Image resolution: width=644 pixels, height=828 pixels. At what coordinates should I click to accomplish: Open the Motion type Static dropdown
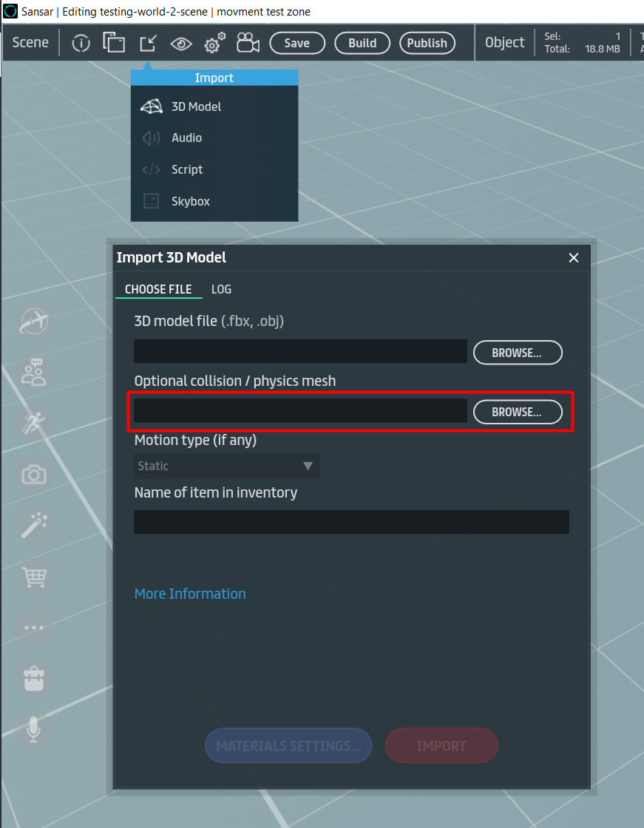[x=227, y=466]
